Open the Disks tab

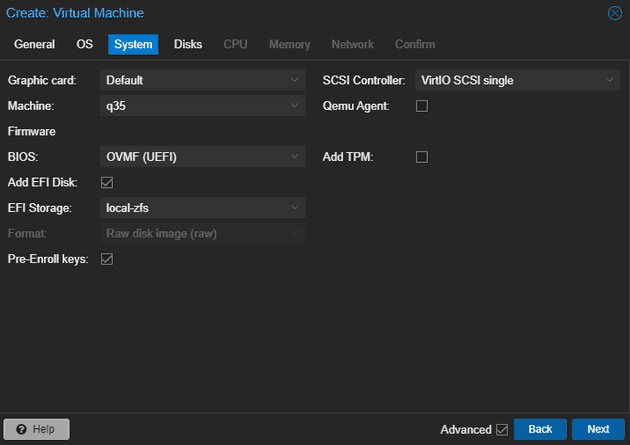pos(188,44)
